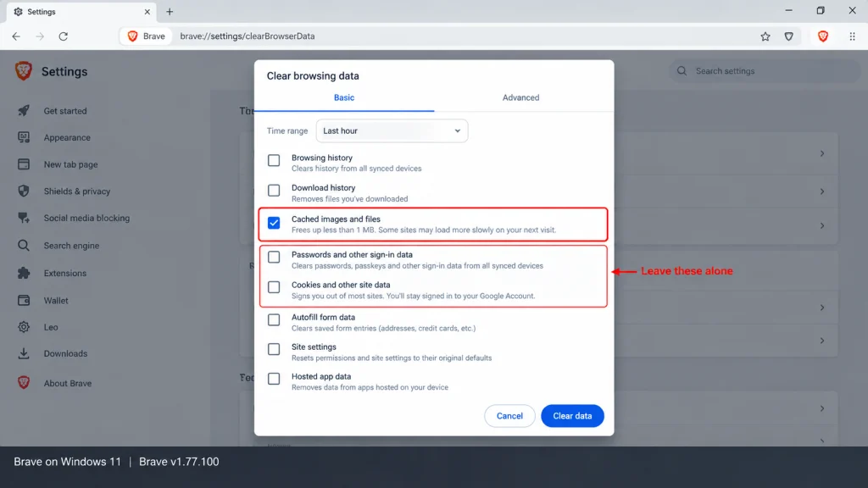Click the Shields & privacy shield icon
Screen dimensions: 868x488
click(x=23, y=191)
